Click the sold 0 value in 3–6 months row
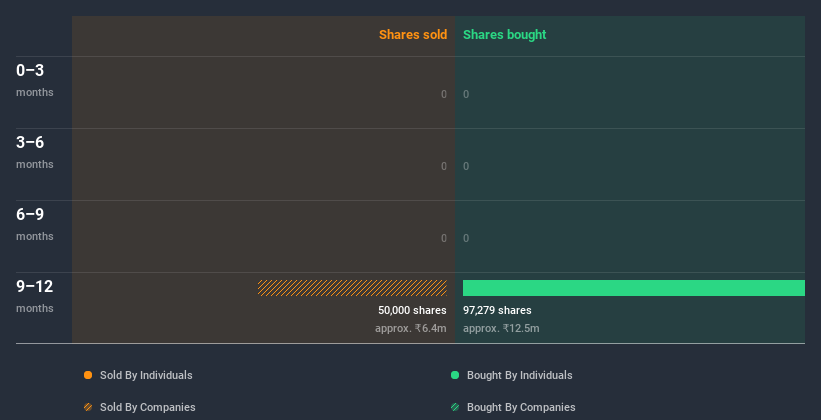Viewport: 821px width, 420px height. [443, 166]
